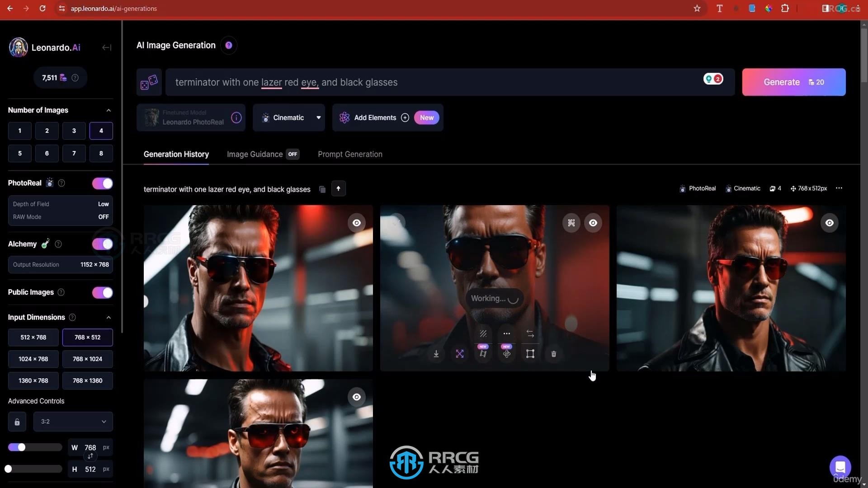Download the sunglasses image being worked on

pos(436,354)
